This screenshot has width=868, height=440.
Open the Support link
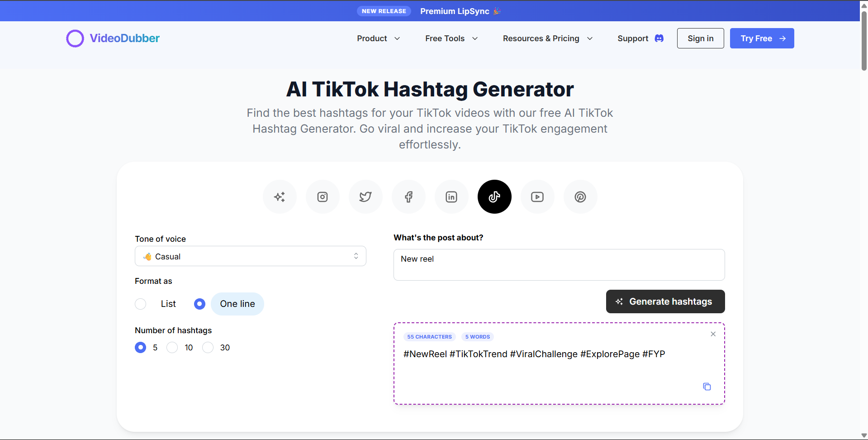(633, 38)
